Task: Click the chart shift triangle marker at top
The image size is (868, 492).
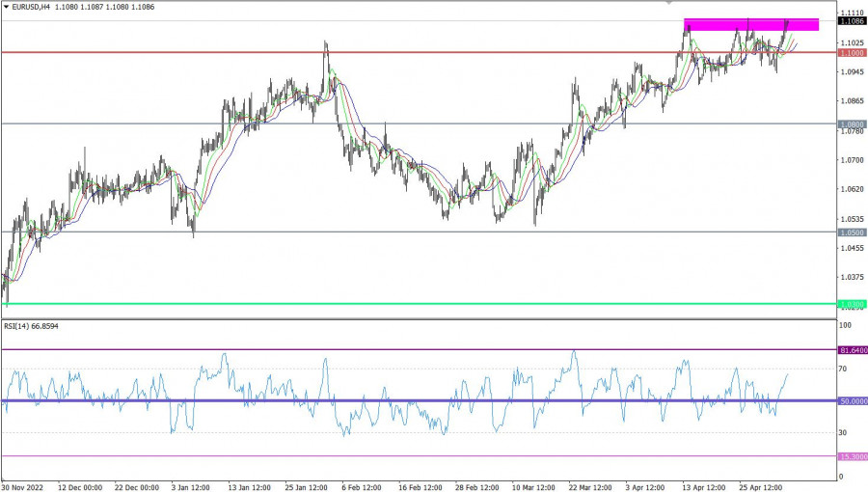Action: pyautogui.click(x=672, y=3)
